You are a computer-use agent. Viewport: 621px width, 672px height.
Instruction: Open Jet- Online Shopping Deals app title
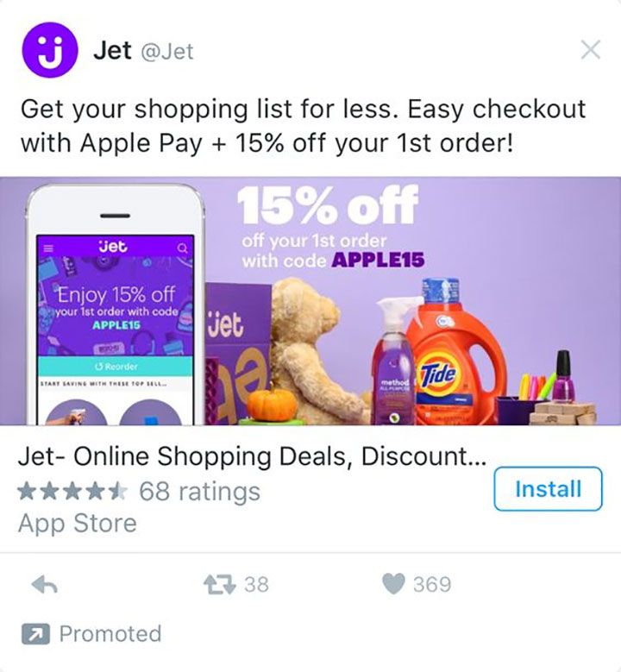(x=252, y=456)
